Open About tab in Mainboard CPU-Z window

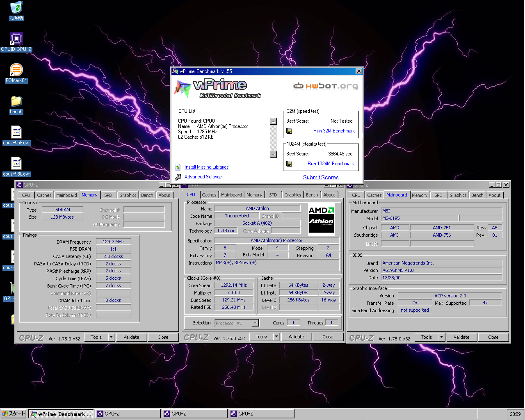[495, 195]
